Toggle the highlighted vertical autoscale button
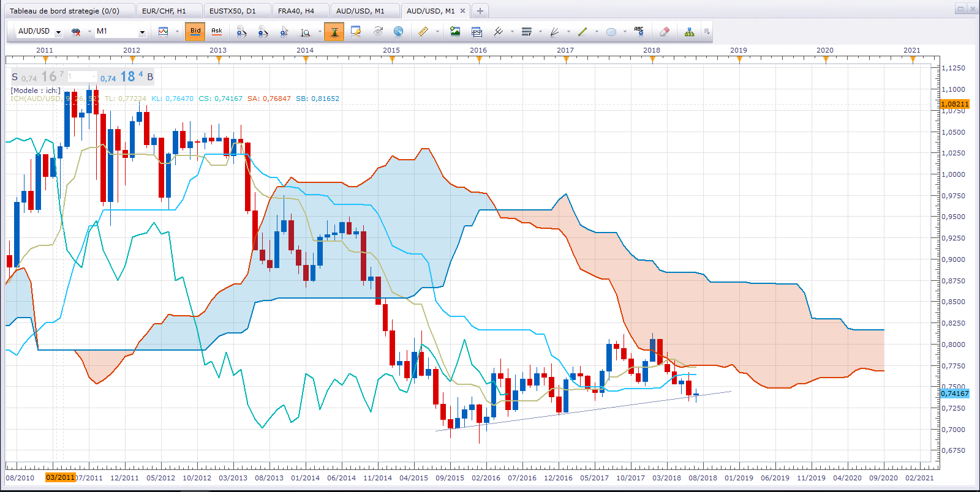The height and width of the screenshot is (492, 980). (x=334, y=32)
